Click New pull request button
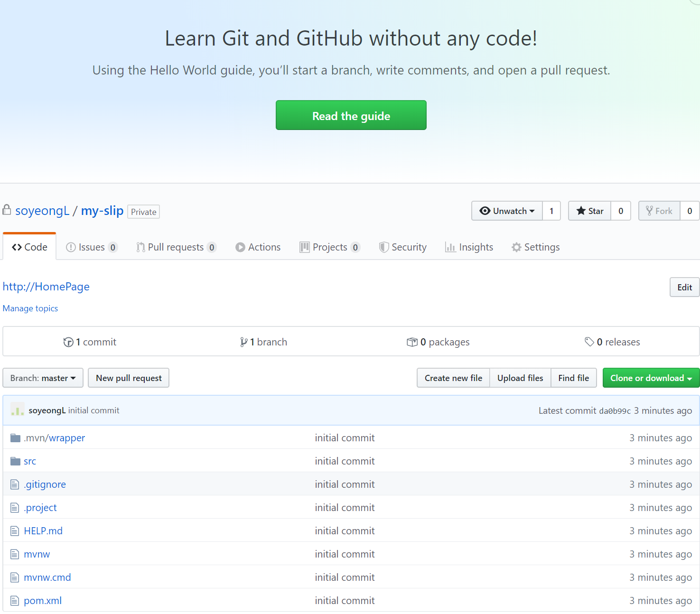700x614 pixels. click(129, 378)
